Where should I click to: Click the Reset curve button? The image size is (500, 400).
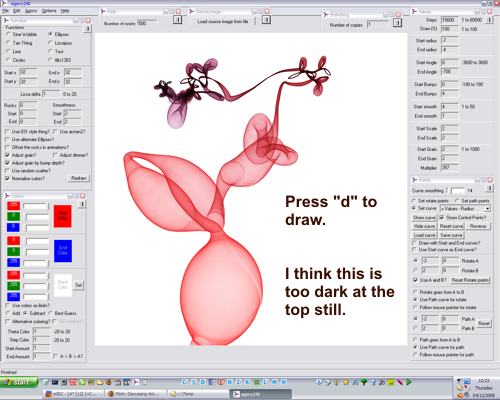tap(451, 226)
